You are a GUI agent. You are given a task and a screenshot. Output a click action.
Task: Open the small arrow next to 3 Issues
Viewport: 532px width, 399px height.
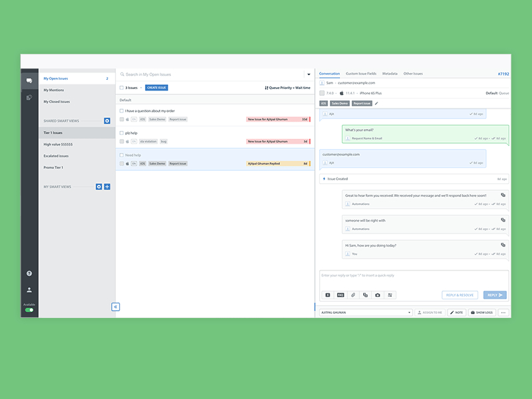click(x=141, y=88)
